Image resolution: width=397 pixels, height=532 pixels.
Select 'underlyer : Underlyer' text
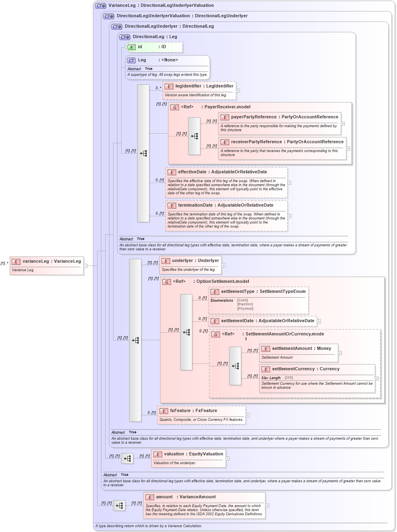(x=195, y=261)
